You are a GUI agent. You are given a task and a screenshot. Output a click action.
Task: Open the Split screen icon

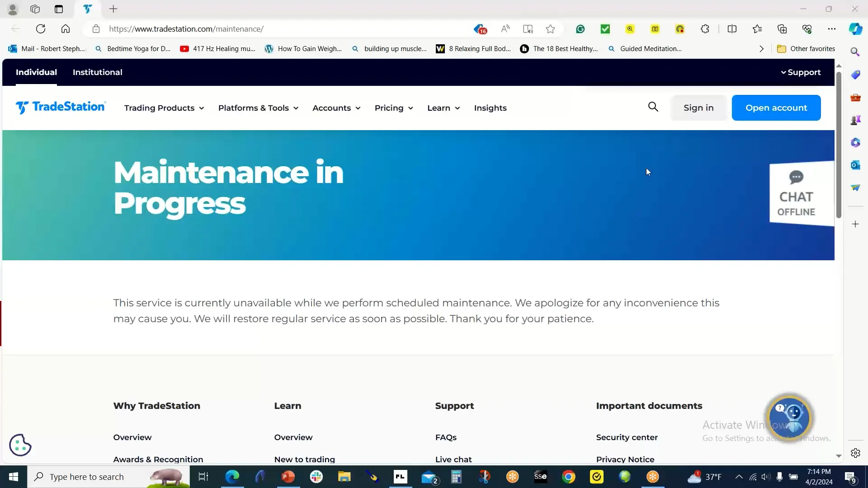733,28
